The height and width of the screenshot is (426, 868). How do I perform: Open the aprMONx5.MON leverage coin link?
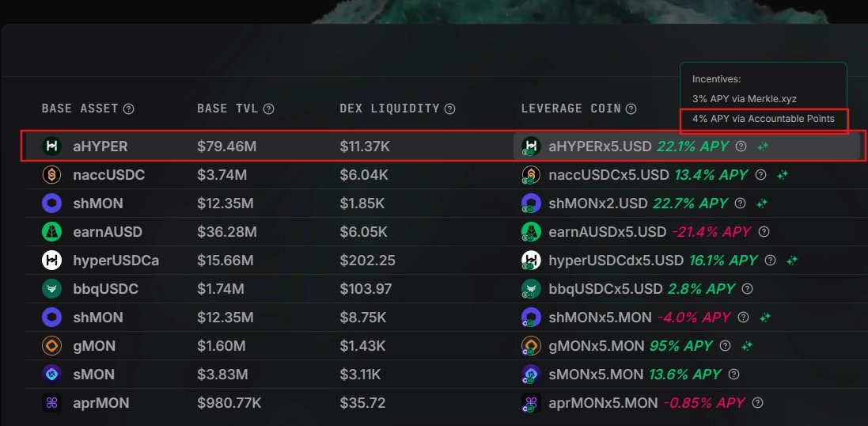point(604,403)
